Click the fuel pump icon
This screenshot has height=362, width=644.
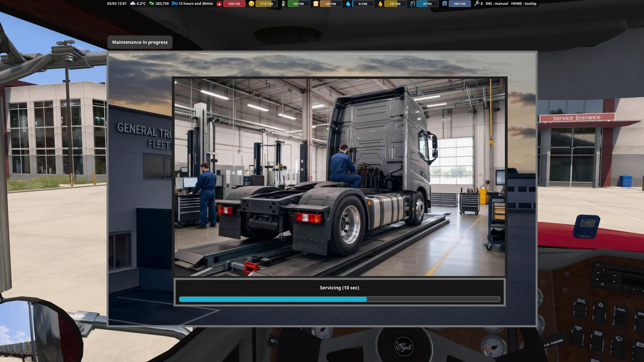pyautogui.click(x=412, y=4)
